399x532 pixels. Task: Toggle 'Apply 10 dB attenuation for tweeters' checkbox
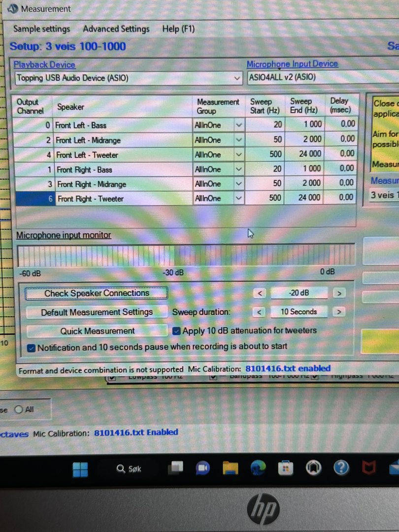(x=176, y=331)
